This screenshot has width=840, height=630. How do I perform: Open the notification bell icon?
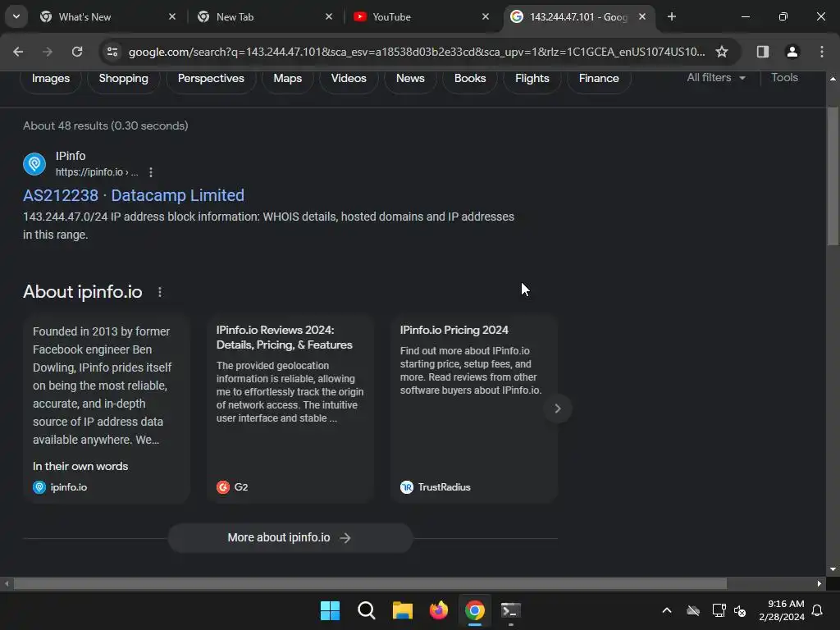[818, 610]
